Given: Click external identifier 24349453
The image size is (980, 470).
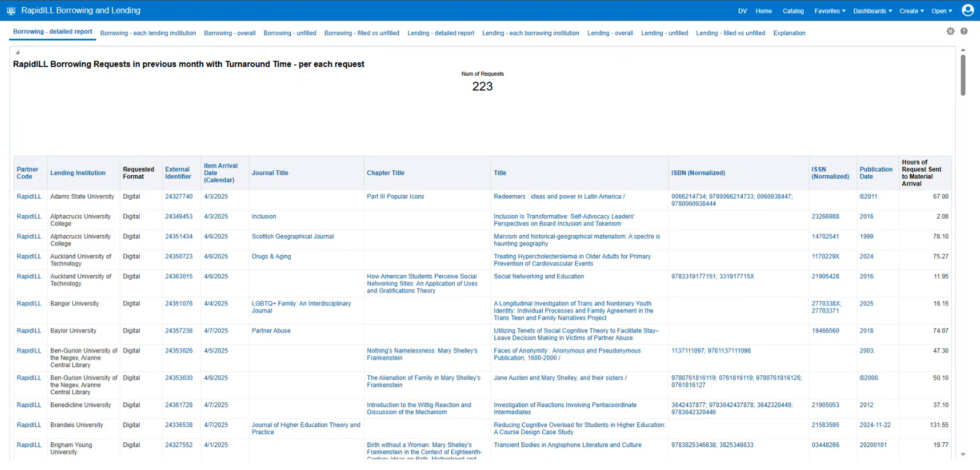Looking at the screenshot, I should (x=179, y=217).
